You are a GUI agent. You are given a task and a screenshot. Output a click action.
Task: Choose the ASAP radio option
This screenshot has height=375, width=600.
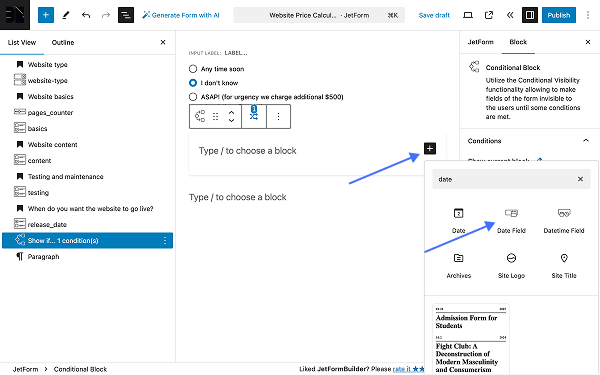click(x=193, y=97)
